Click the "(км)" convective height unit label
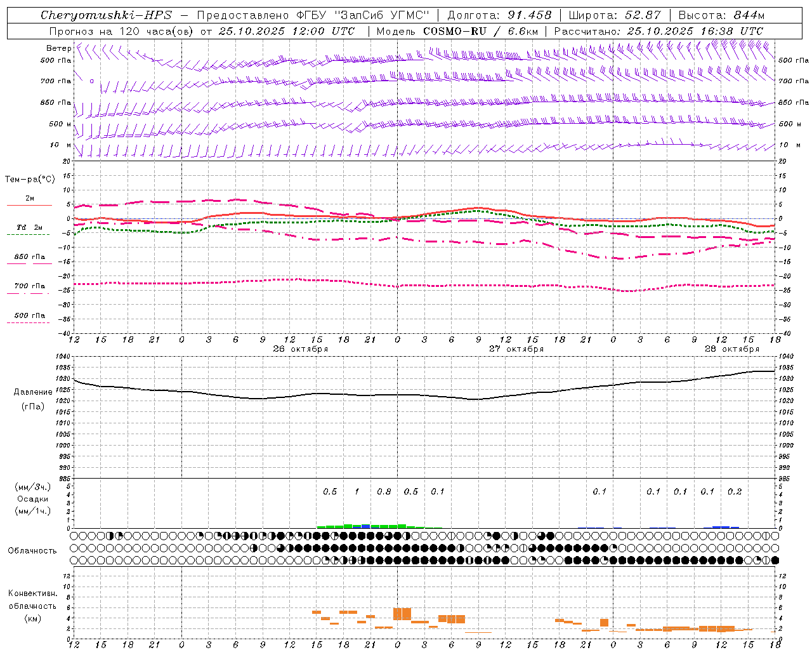 point(33,618)
